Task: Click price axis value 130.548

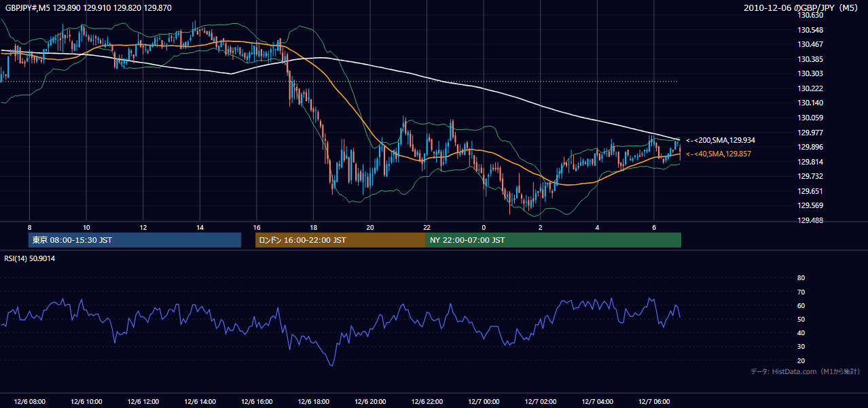Action: [x=810, y=30]
